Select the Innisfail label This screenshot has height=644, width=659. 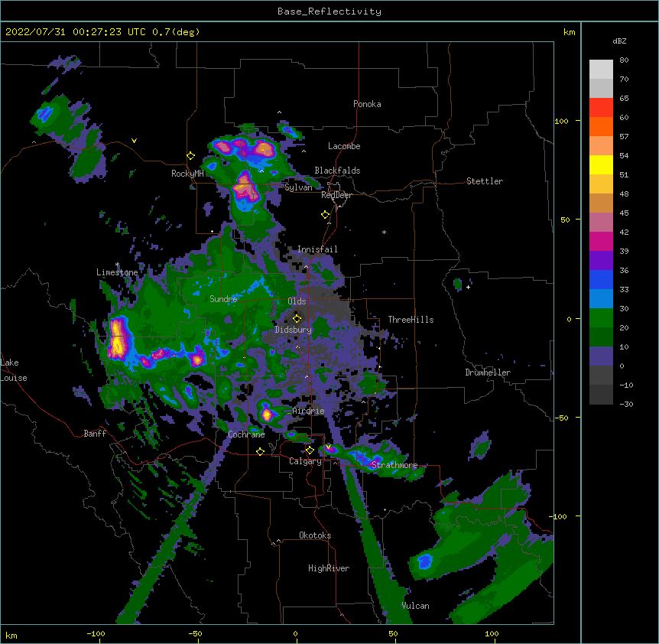click(x=317, y=249)
